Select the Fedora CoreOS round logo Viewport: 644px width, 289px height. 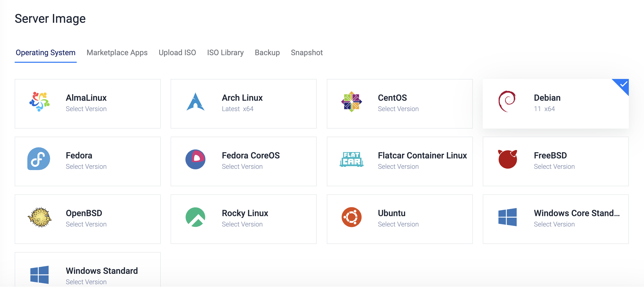pos(195,159)
